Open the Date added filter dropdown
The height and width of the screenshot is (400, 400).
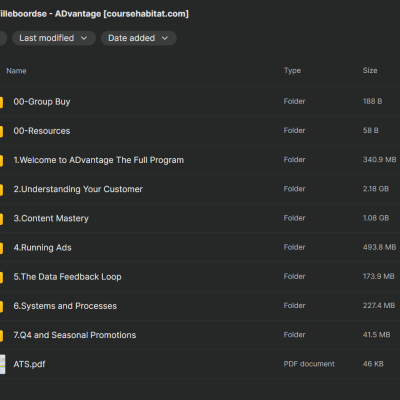point(139,38)
